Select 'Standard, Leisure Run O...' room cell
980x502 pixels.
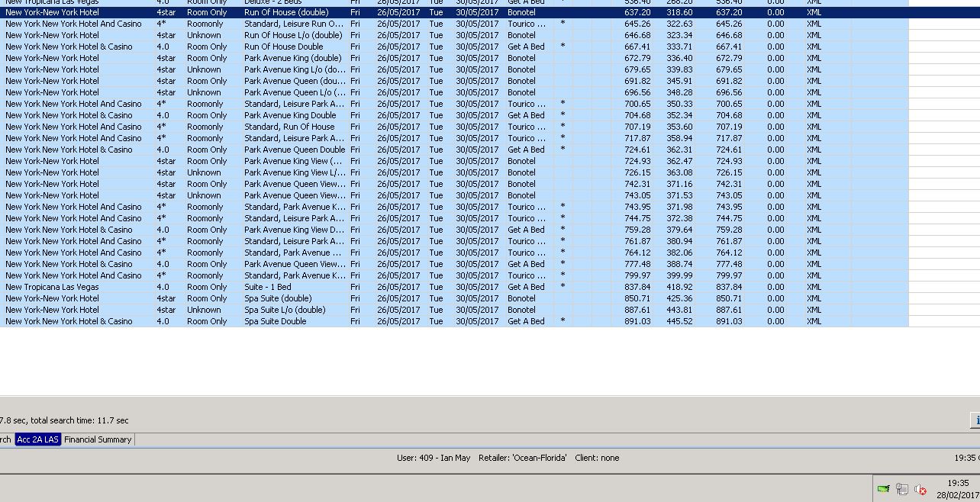(x=294, y=24)
